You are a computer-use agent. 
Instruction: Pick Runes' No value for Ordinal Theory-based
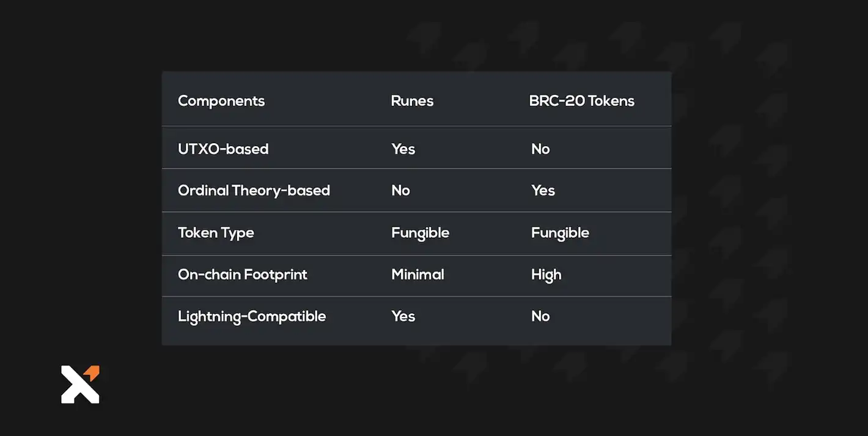click(x=400, y=190)
